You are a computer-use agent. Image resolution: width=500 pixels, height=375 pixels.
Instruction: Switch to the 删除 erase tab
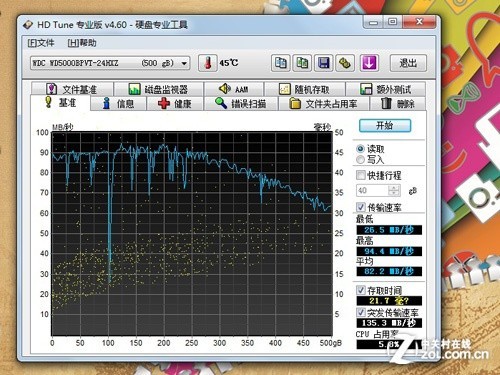coord(398,104)
